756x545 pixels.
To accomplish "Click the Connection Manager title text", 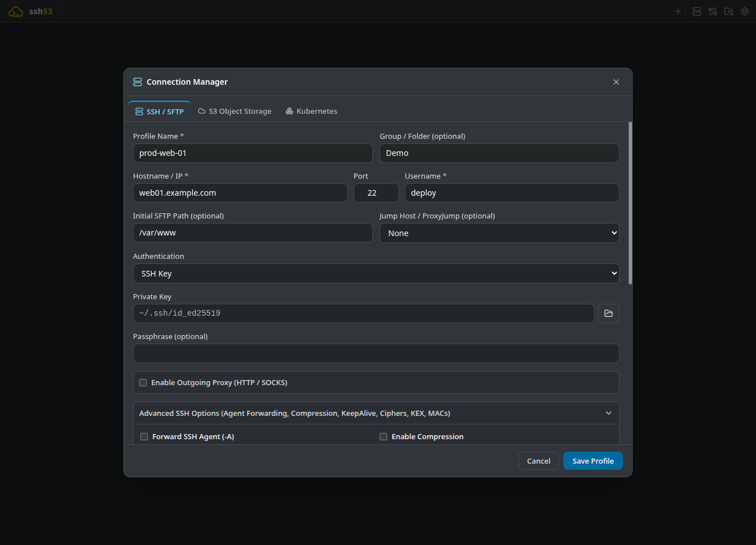I will click(187, 82).
